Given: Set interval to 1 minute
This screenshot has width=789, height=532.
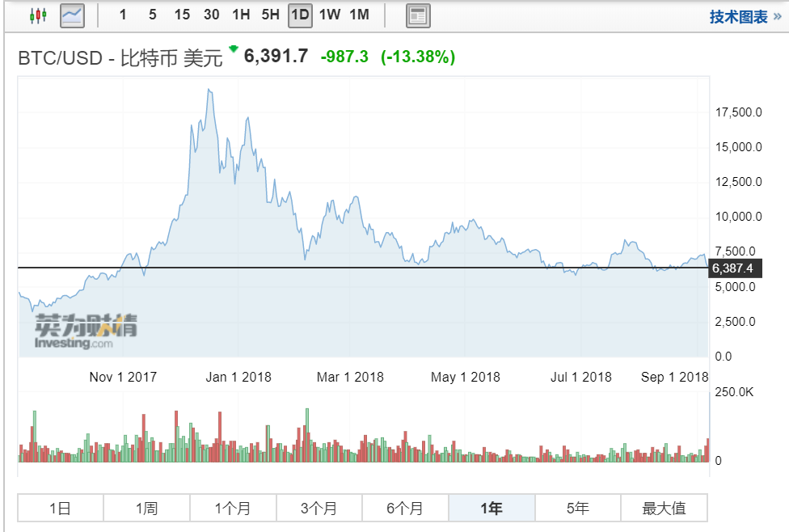Looking at the screenshot, I should 123,15.
